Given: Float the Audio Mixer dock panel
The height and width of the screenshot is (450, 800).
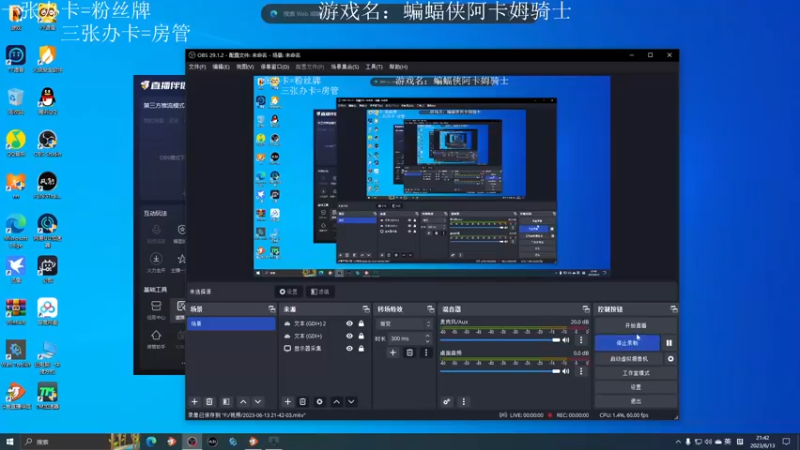Looking at the screenshot, I should click(x=586, y=309).
